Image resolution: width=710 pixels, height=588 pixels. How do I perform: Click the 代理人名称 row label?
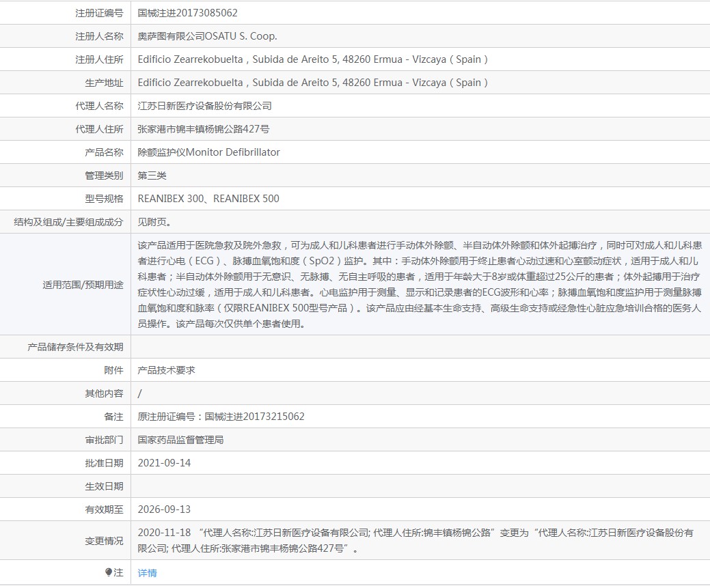tap(99, 106)
